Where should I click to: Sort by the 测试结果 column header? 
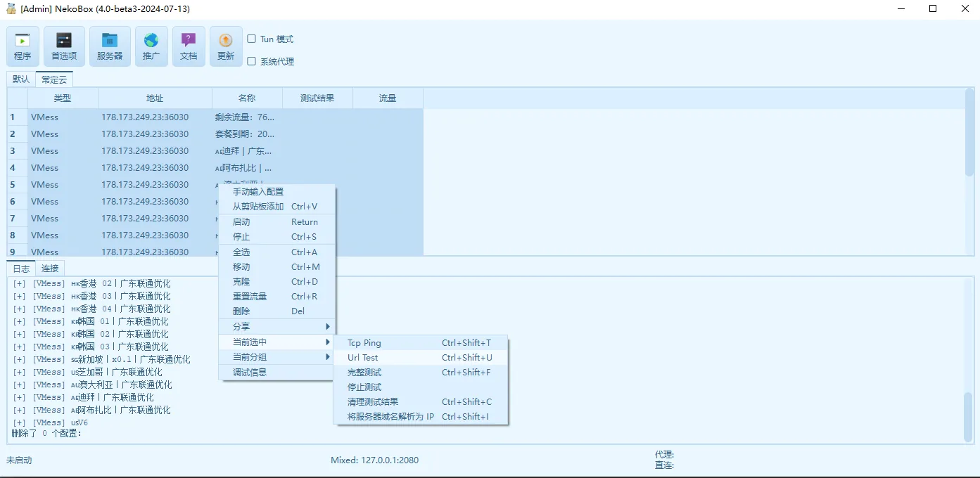[x=317, y=98]
